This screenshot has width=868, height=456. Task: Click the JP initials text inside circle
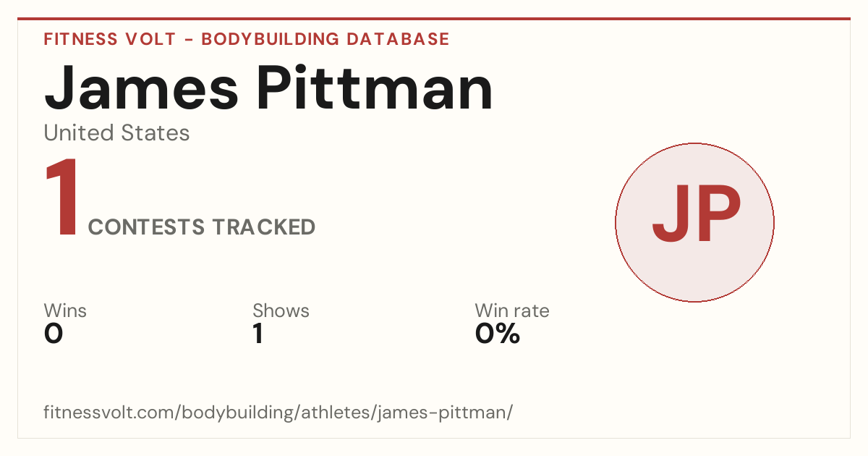pos(696,214)
